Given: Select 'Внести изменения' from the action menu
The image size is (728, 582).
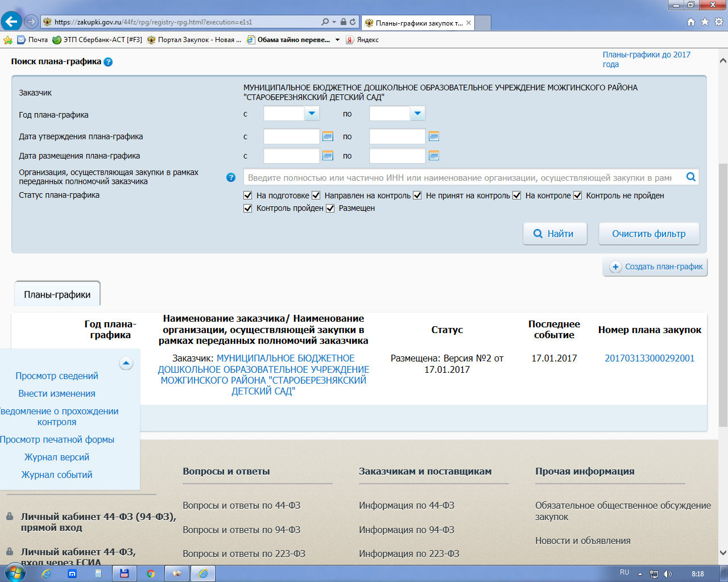Looking at the screenshot, I should pyautogui.click(x=57, y=393).
